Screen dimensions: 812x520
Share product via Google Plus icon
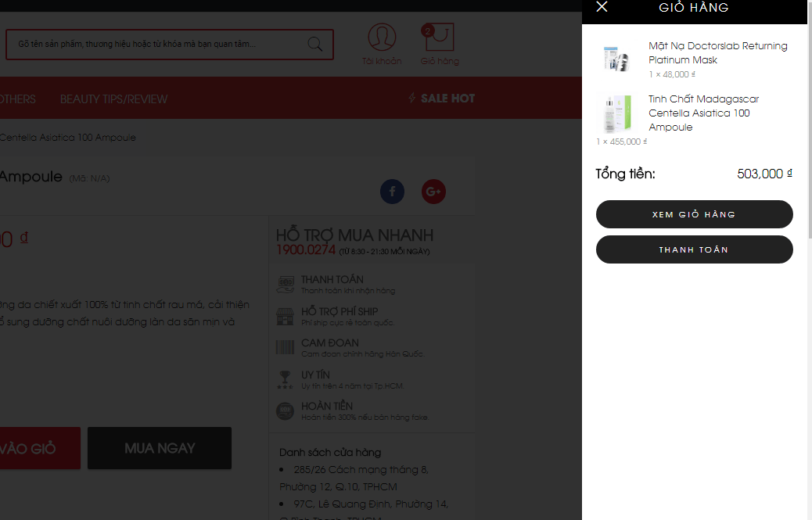pyautogui.click(x=433, y=192)
